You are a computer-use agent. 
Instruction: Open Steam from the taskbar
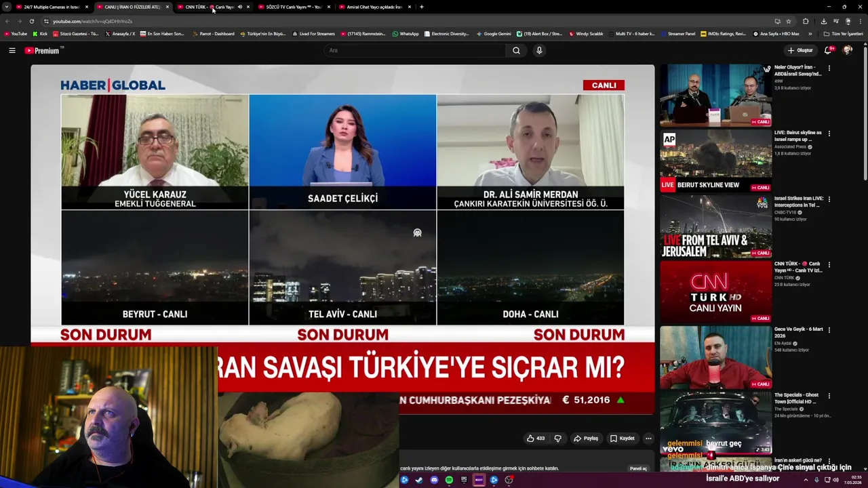[419, 480]
